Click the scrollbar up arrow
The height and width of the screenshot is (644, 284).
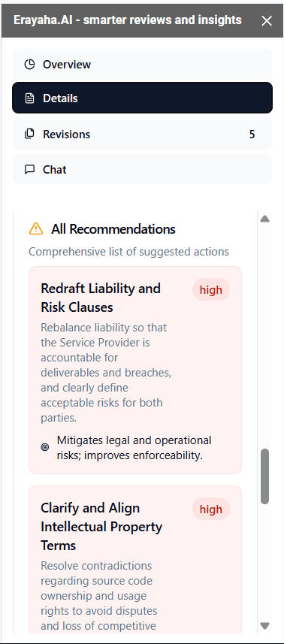coord(264,219)
